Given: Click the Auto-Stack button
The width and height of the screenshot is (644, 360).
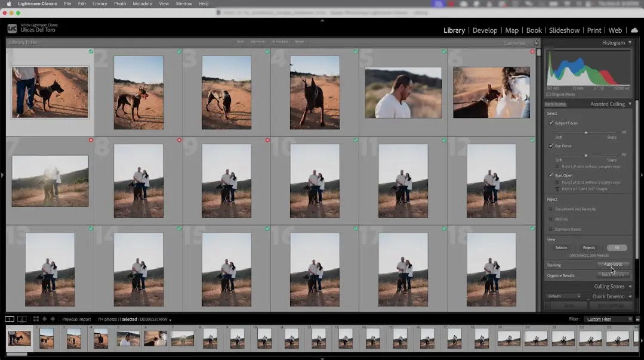Looking at the screenshot, I should click(x=613, y=265).
